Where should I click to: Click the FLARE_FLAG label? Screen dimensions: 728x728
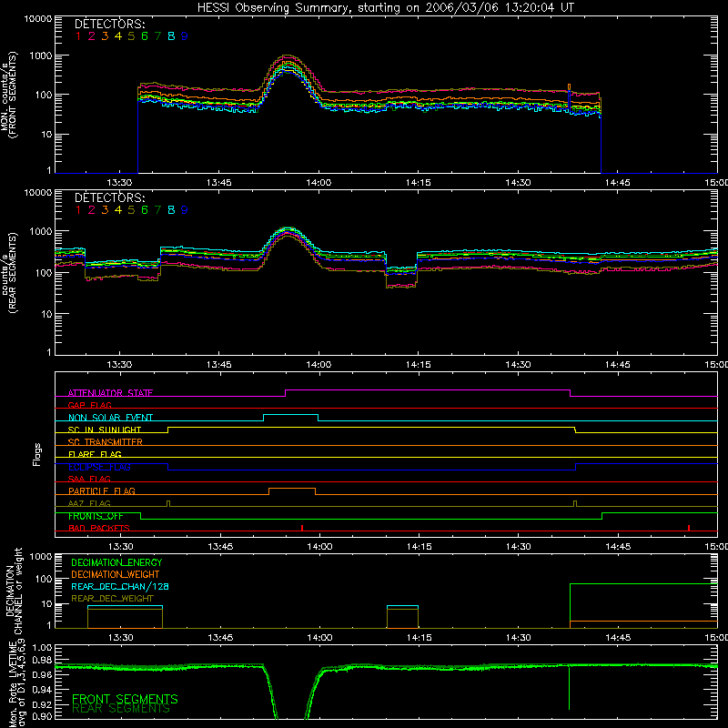coord(95,454)
